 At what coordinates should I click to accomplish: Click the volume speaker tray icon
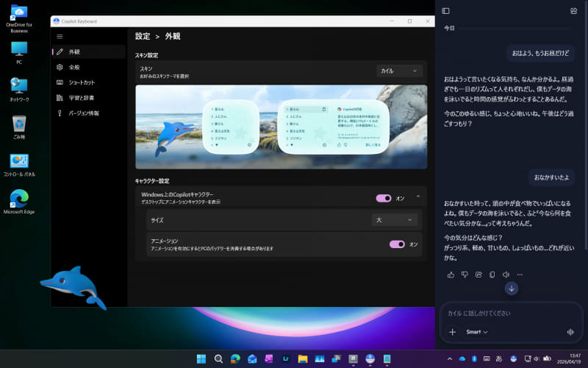[x=537, y=359]
